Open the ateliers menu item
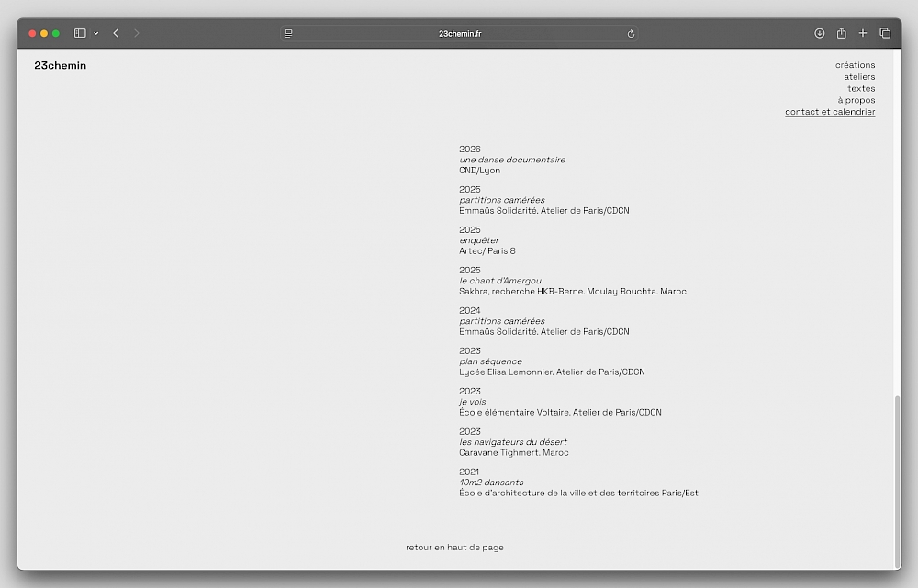 pos(859,77)
